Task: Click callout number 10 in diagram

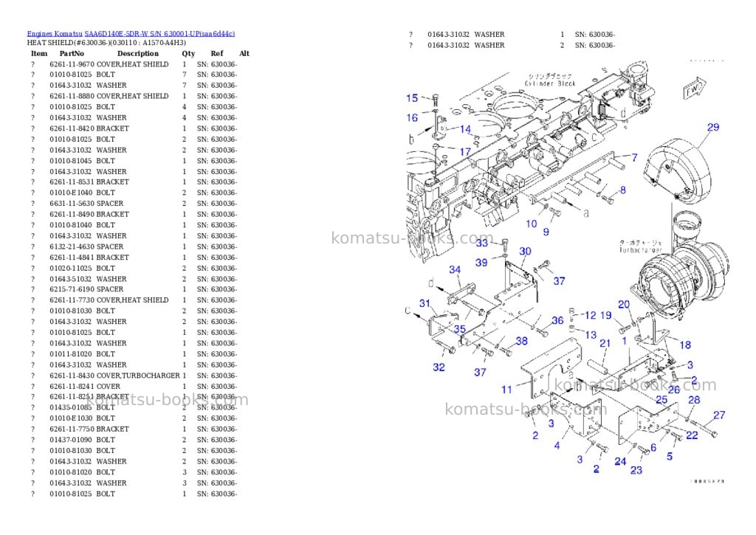Action: coord(532,224)
